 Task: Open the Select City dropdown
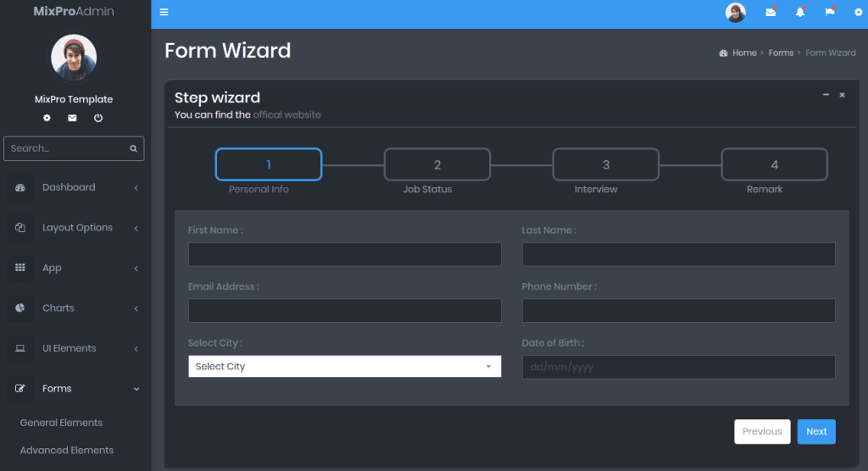point(344,367)
